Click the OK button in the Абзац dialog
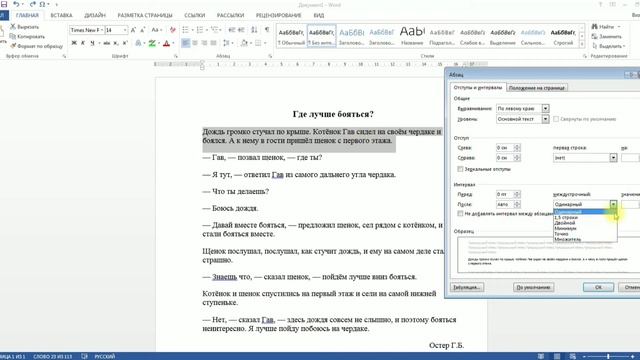640x360 pixels. coord(598,287)
